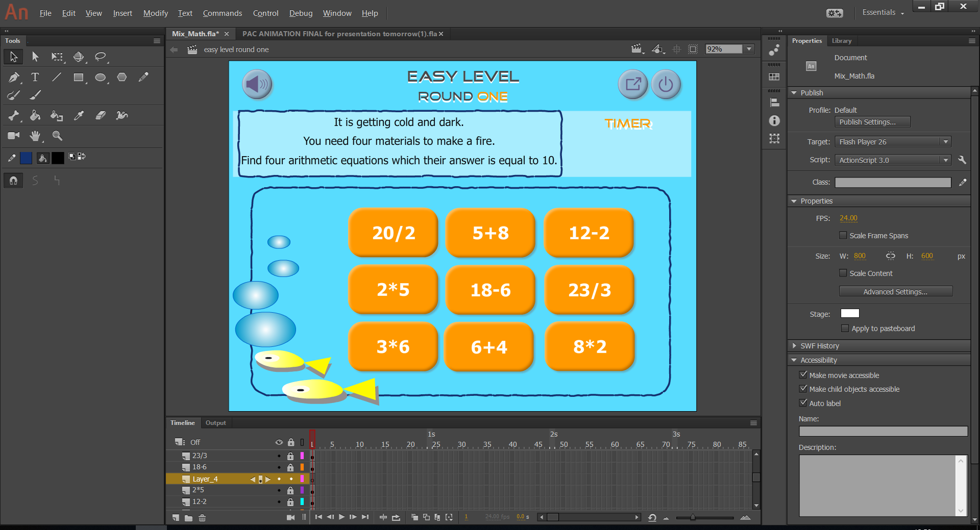Open the Target Flash Player dropdown
980x530 pixels.
(893, 142)
